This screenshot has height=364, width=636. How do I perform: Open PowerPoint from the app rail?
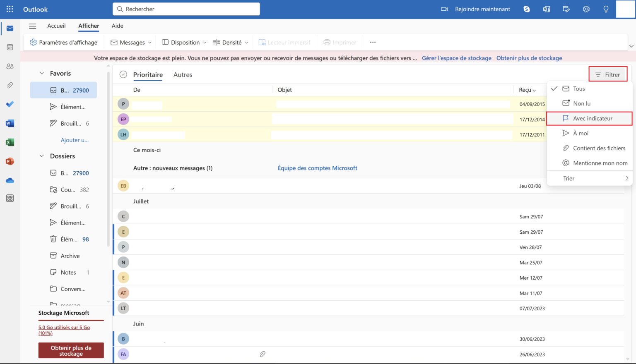click(10, 161)
